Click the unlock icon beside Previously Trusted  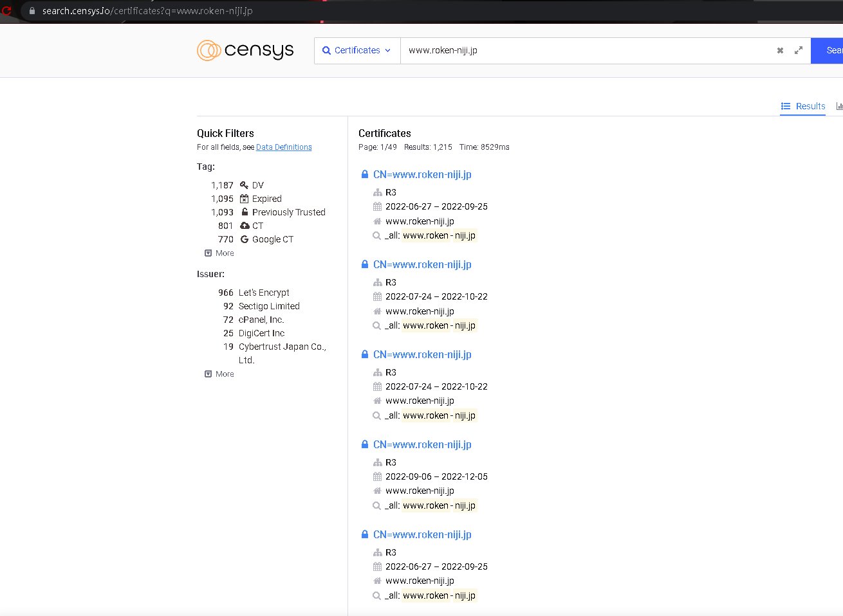tap(245, 212)
